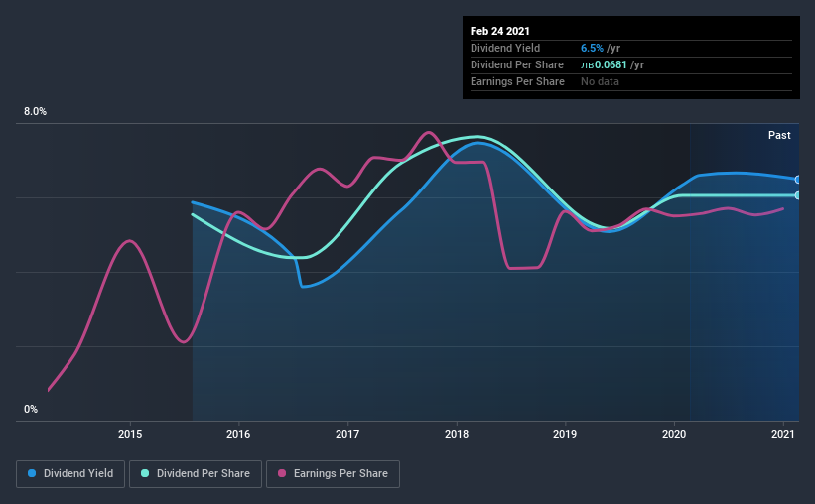The image size is (815, 504).
Task: Click the pink Earnings Per Share legend dot
Action: pos(282,473)
